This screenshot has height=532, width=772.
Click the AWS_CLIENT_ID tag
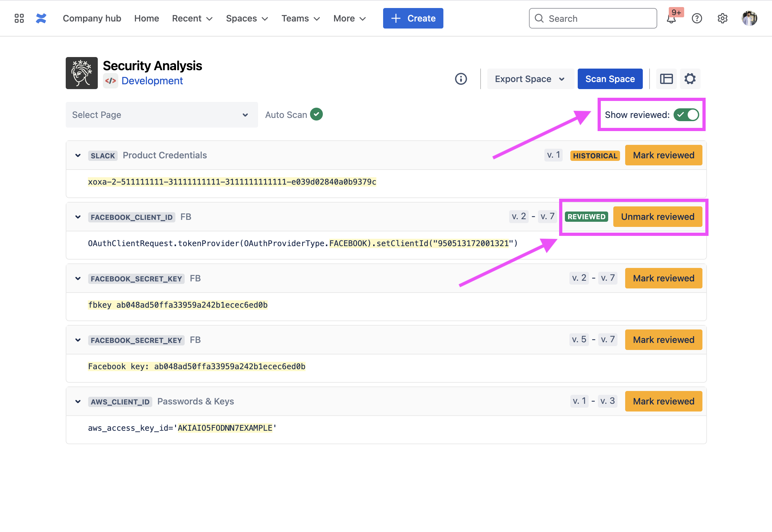[x=120, y=402]
